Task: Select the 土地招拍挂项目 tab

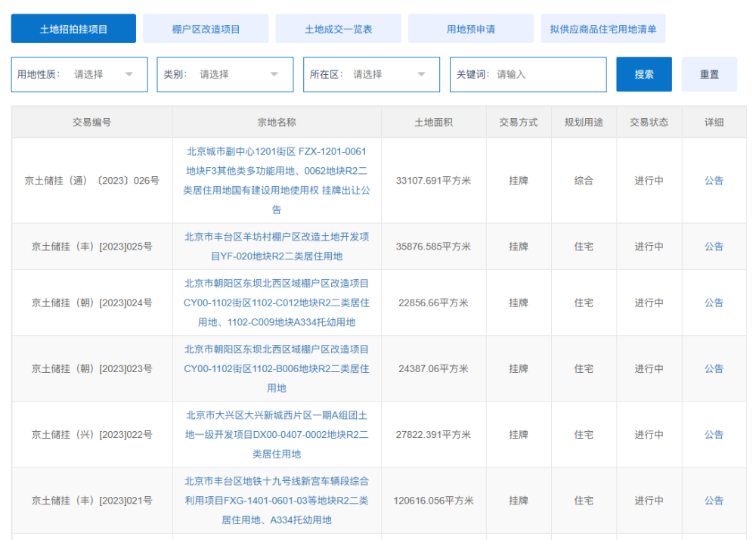Action: (x=73, y=29)
